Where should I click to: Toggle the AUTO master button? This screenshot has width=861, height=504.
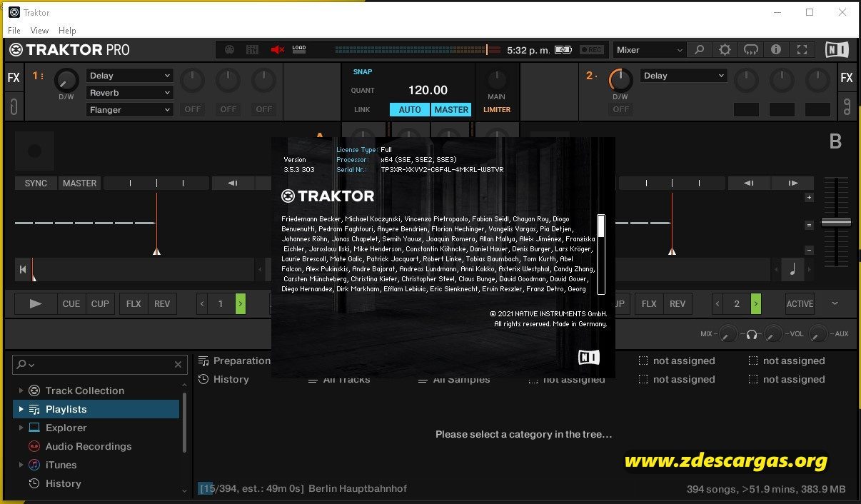[x=410, y=110]
